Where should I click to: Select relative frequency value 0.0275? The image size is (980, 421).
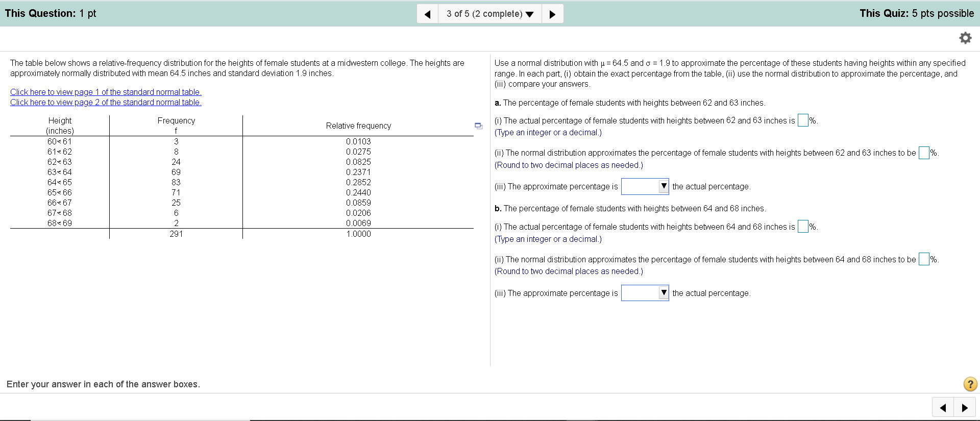point(358,152)
